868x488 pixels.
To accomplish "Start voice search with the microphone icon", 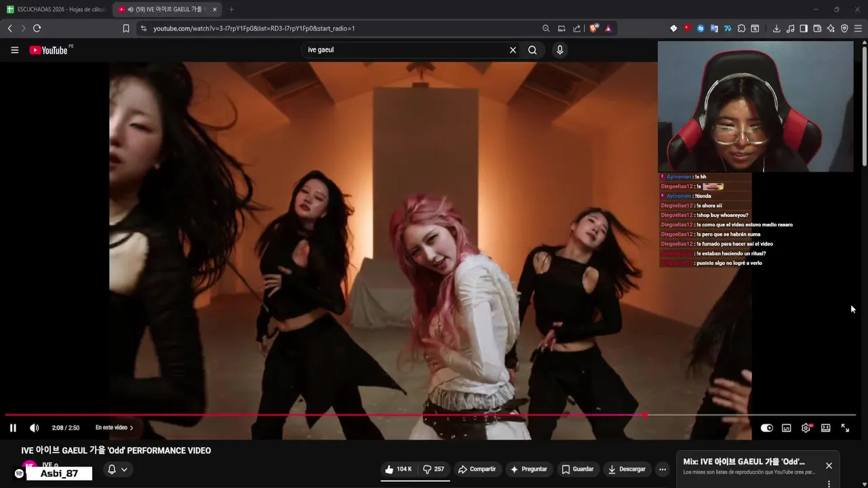I will pyautogui.click(x=559, y=50).
